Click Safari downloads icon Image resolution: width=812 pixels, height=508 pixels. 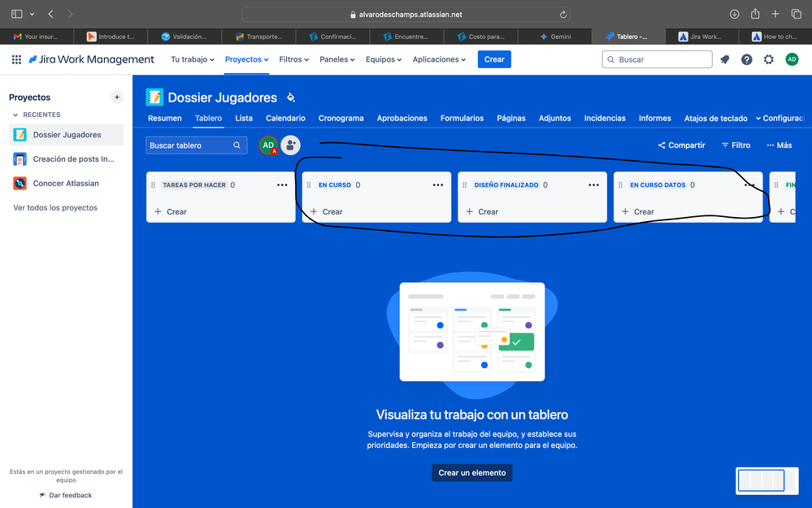(734, 14)
